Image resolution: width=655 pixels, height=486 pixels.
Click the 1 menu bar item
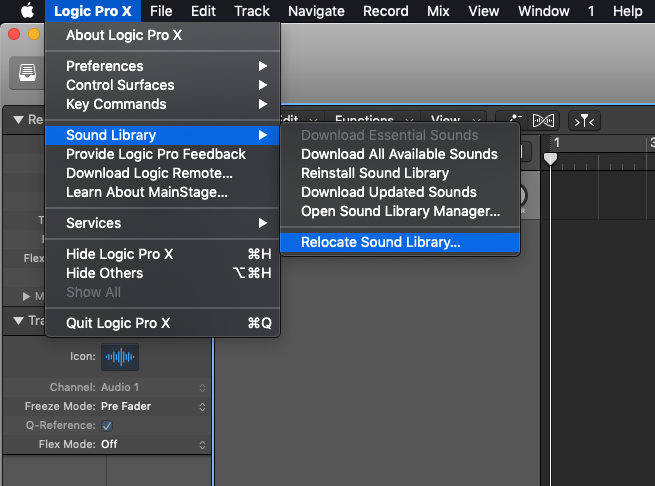(x=591, y=11)
